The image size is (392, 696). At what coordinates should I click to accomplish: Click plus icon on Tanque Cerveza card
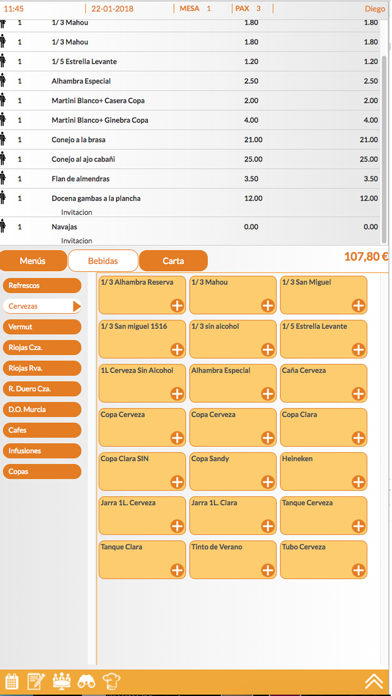pos(358,526)
